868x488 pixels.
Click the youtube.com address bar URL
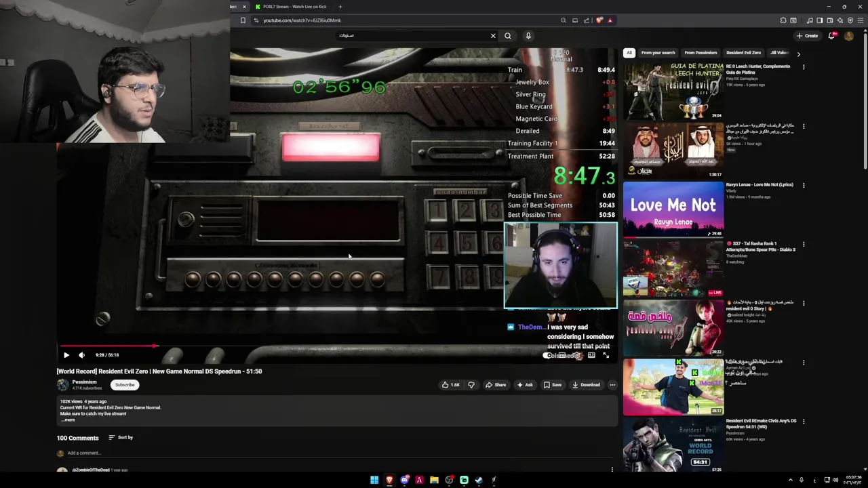(x=302, y=20)
